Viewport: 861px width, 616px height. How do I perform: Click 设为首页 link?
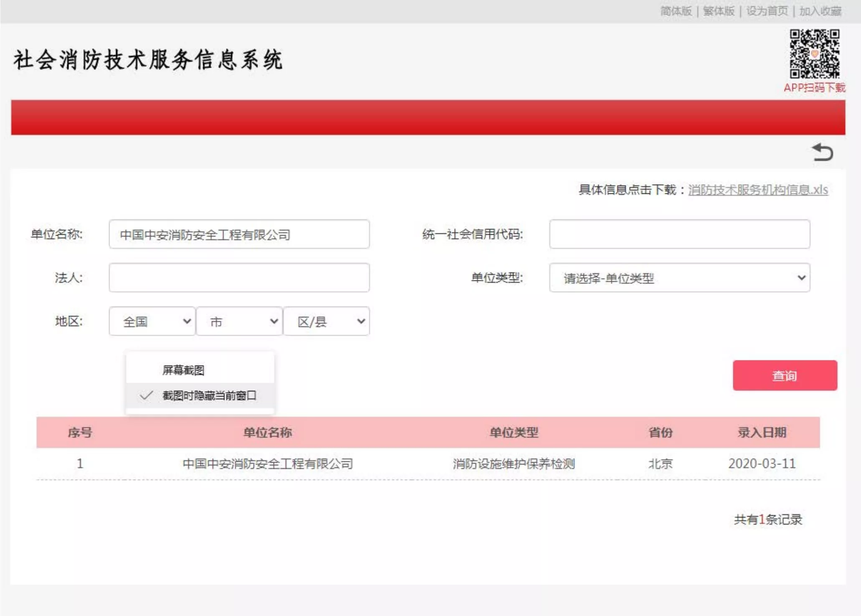pos(767,11)
